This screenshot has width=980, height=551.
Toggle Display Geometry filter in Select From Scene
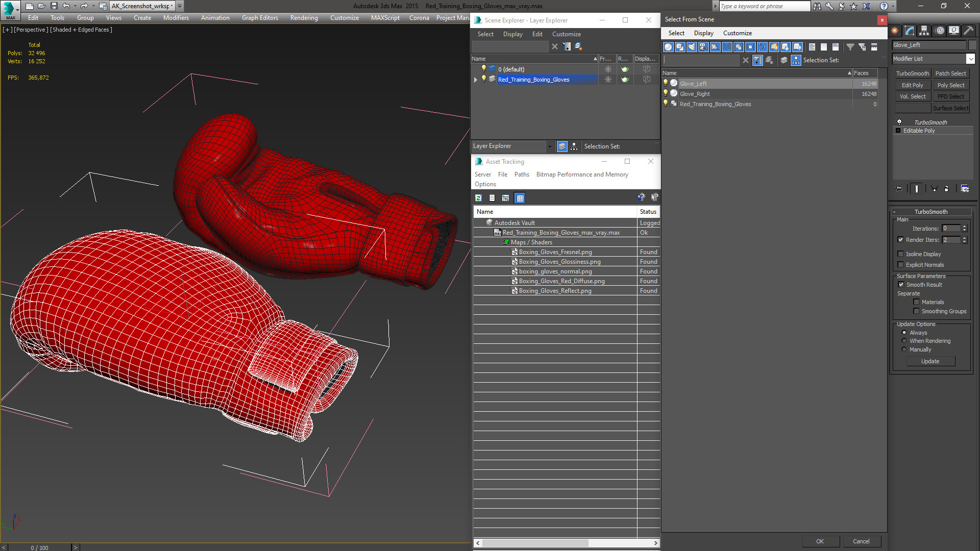click(668, 47)
